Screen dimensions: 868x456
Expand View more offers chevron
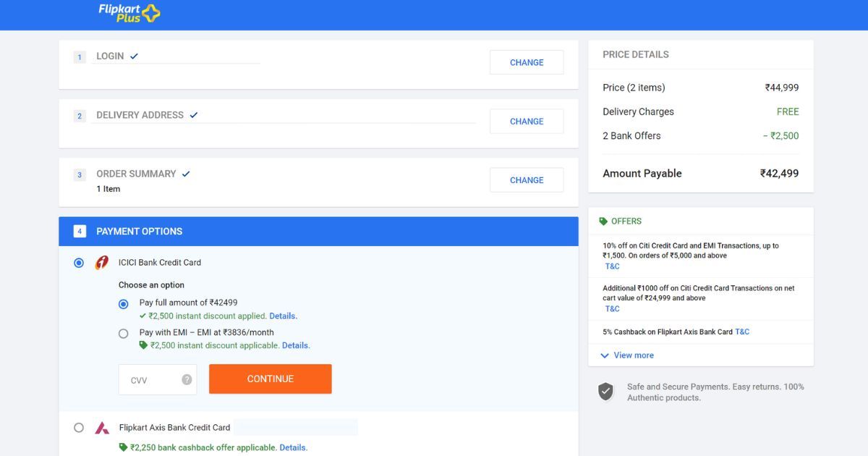[x=605, y=355]
